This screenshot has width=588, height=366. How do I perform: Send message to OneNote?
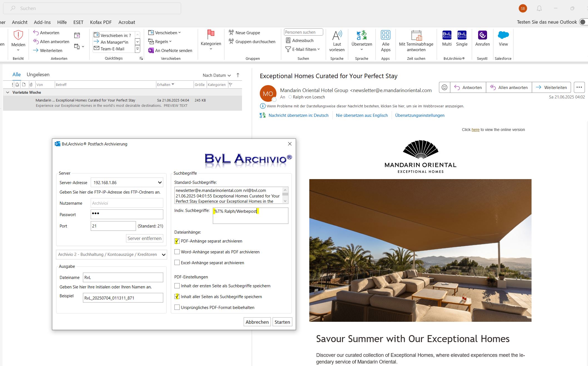170,50
